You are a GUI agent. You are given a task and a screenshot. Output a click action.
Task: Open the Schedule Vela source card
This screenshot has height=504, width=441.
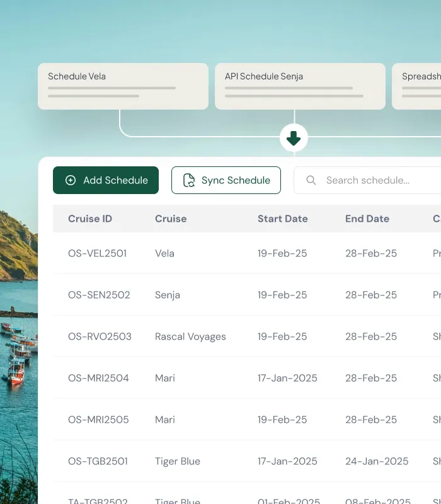(x=123, y=86)
